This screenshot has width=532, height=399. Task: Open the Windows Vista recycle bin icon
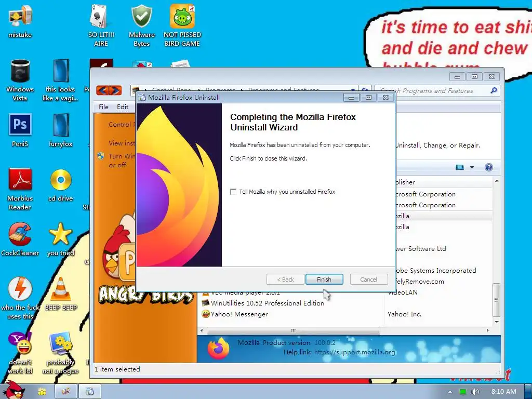[20, 79]
